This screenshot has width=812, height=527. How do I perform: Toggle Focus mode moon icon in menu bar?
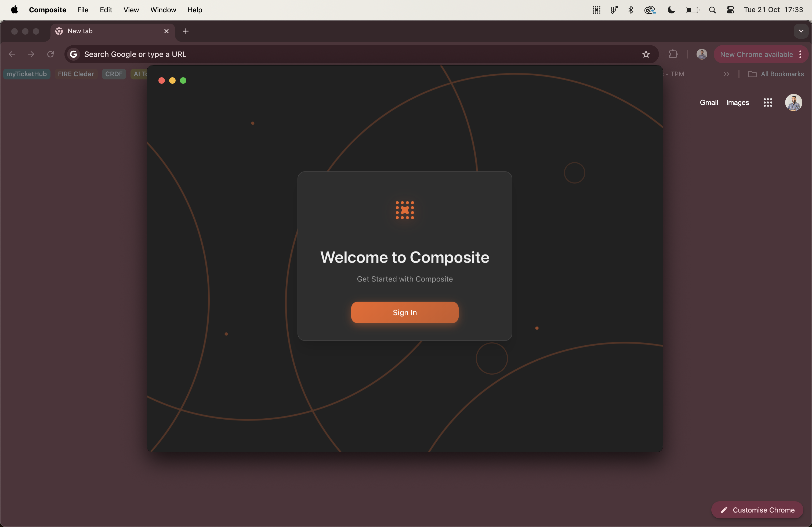671,10
